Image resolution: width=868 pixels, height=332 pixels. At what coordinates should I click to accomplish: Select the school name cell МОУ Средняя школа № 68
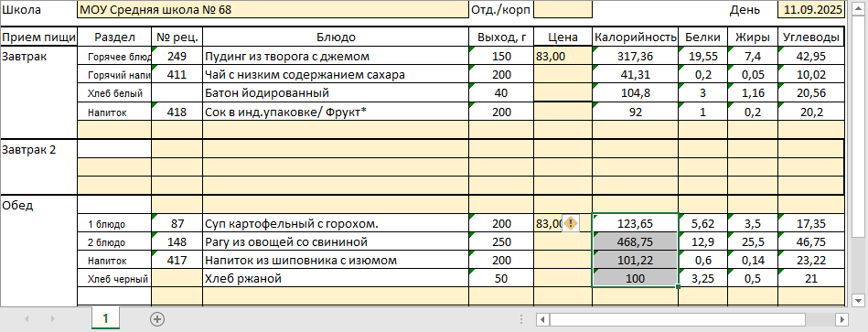273,10
